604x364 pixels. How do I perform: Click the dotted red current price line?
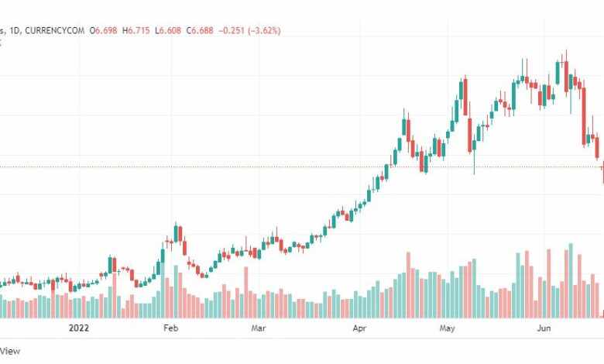coord(302,167)
